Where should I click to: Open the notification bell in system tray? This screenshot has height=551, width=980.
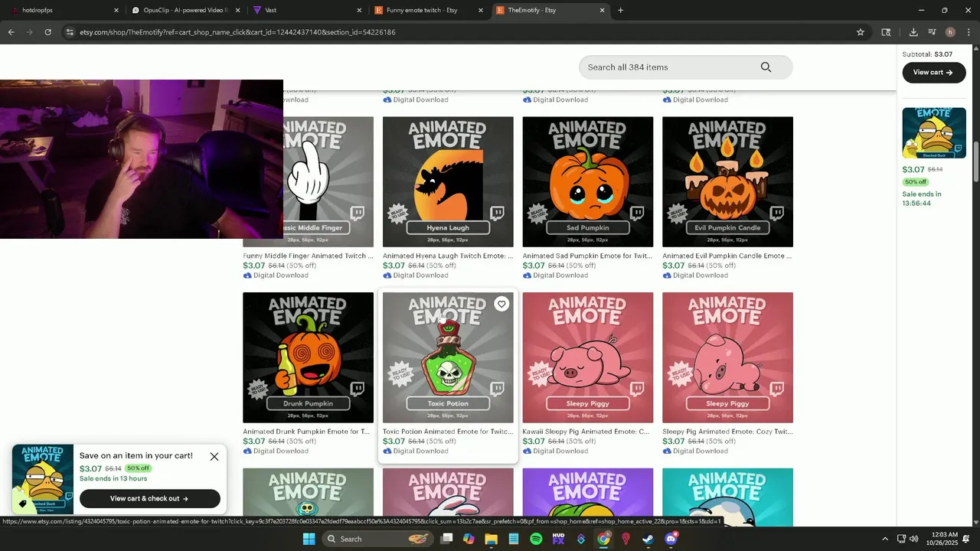(966, 539)
